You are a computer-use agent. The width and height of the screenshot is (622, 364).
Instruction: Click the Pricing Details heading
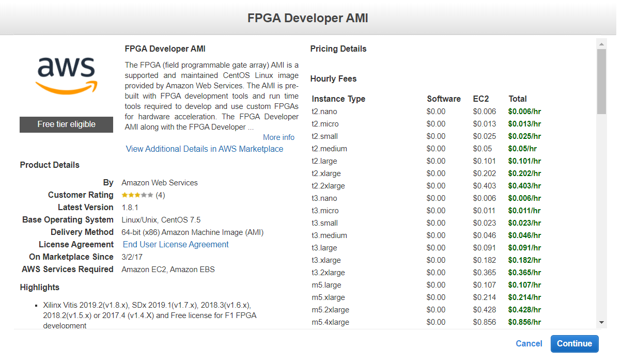point(338,49)
